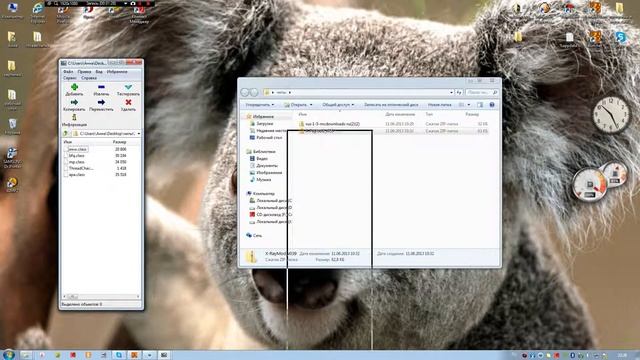Click the change-view icon in Explorer toolbar
This screenshot has height=360, width=640.
coord(462,105)
